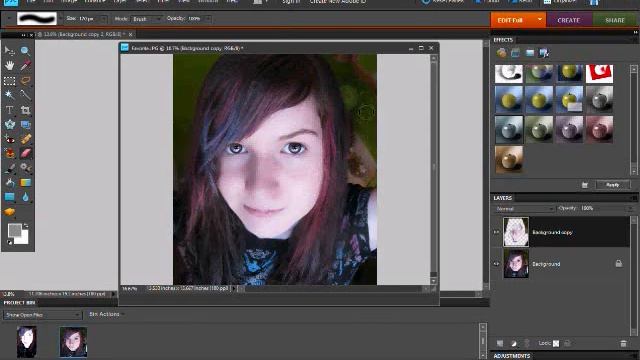Select the Rectangular Marquee tool
Image resolution: width=640 pixels, height=360 pixels.
(x=9, y=80)
